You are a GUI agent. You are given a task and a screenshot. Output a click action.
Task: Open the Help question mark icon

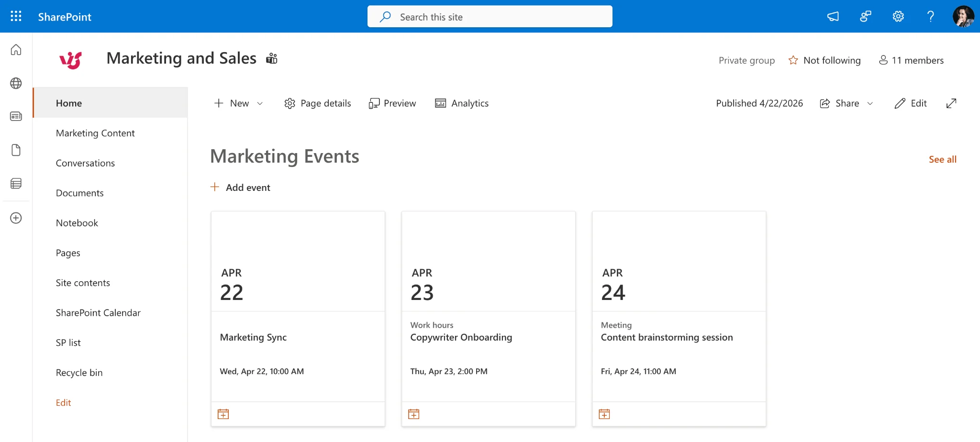click(x=930, y=17)
